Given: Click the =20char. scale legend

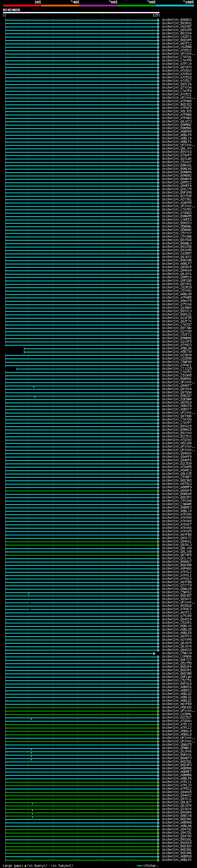Looking at the screenshot, I should click(x=147, y=866).
